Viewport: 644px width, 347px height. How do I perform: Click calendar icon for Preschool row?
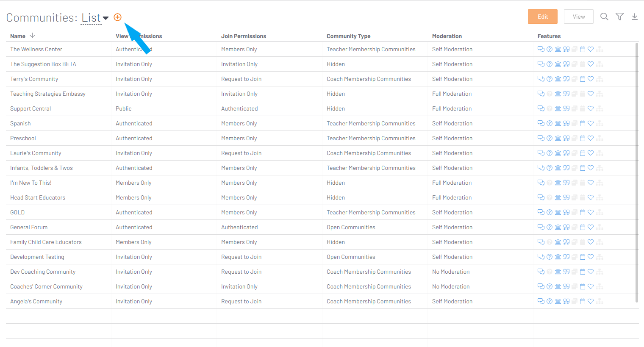583,138
